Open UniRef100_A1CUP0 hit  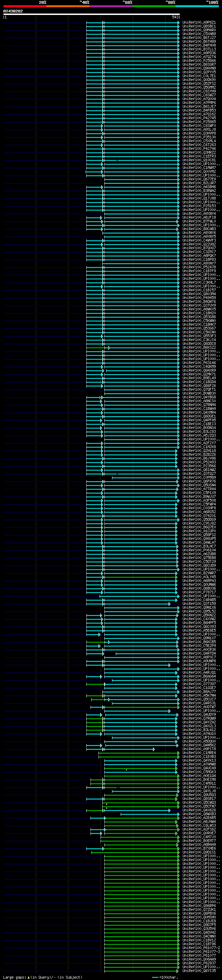click(199, 531)
